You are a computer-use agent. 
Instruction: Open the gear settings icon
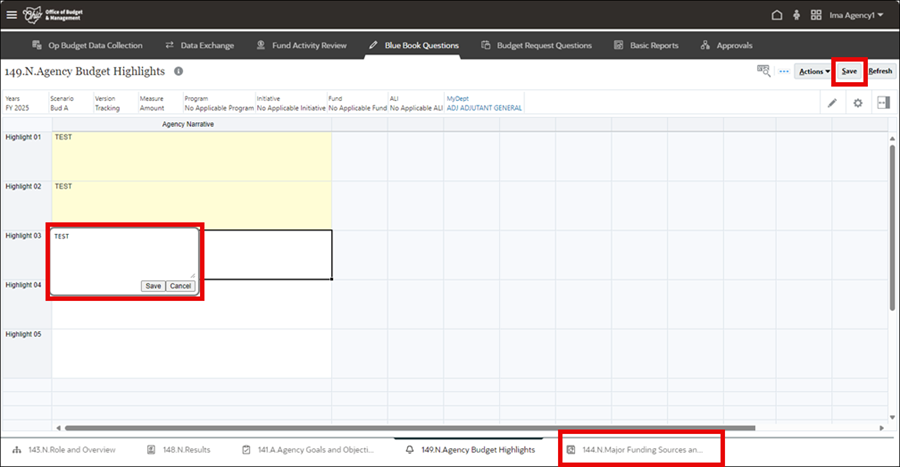pyautogui.click(x=857, y=103)
